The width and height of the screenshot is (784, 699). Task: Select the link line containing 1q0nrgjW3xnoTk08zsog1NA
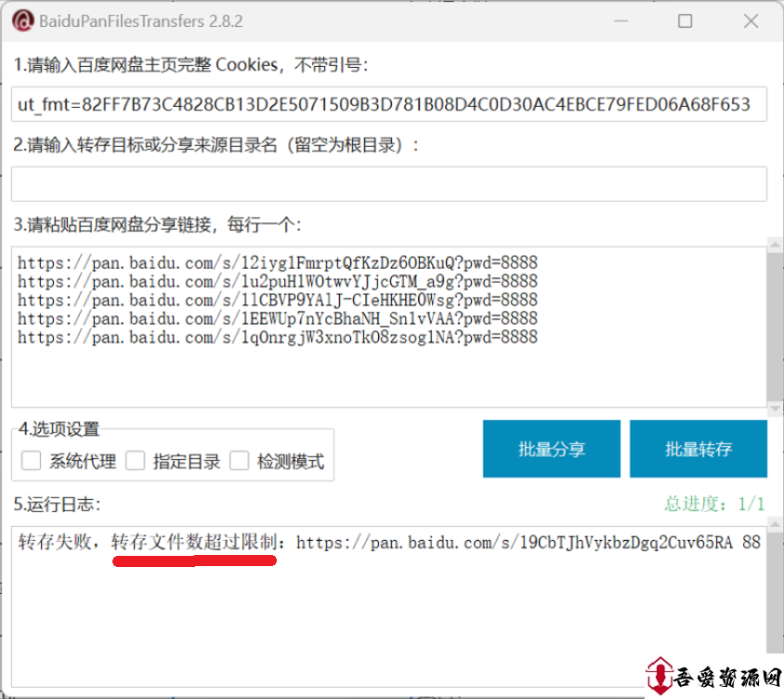[278, 337]
